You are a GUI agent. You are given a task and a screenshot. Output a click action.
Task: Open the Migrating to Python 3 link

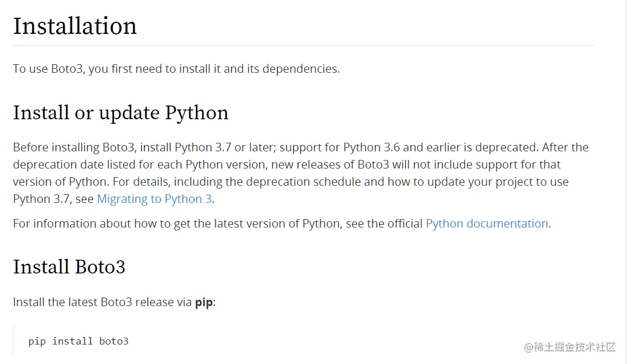pyautogui.click(x=154, y=199)
